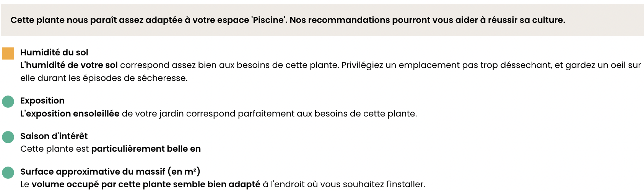
Task: Select the 'Saison d'intérêt' heading
Action: pyautogui.click(x=54, y=136)
